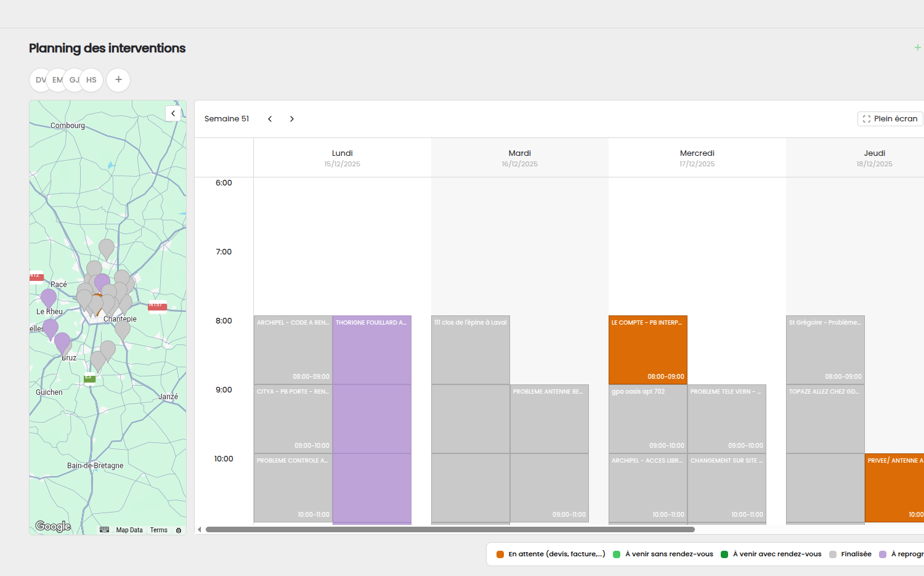Add a technician with the plus button
Image resolution: width=924 pixels, height=576 pixels.
[118, 80]
